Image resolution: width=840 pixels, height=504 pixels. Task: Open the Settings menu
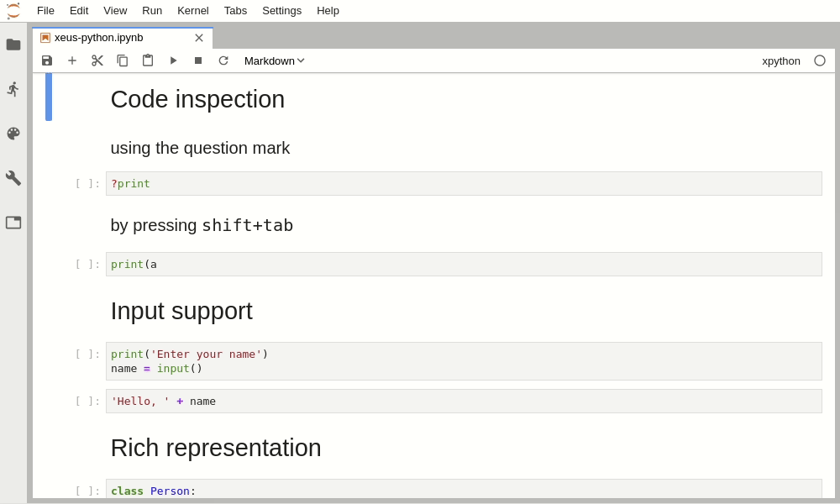click(x=281, y=10)
